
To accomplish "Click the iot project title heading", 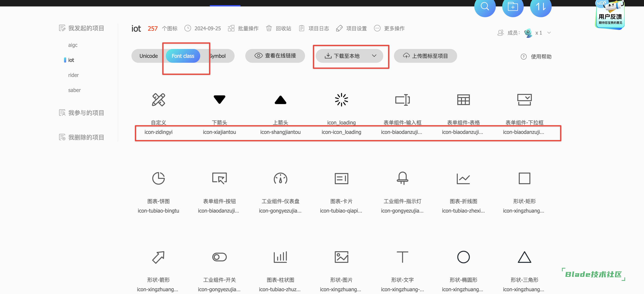I will (x=136, y=29).
